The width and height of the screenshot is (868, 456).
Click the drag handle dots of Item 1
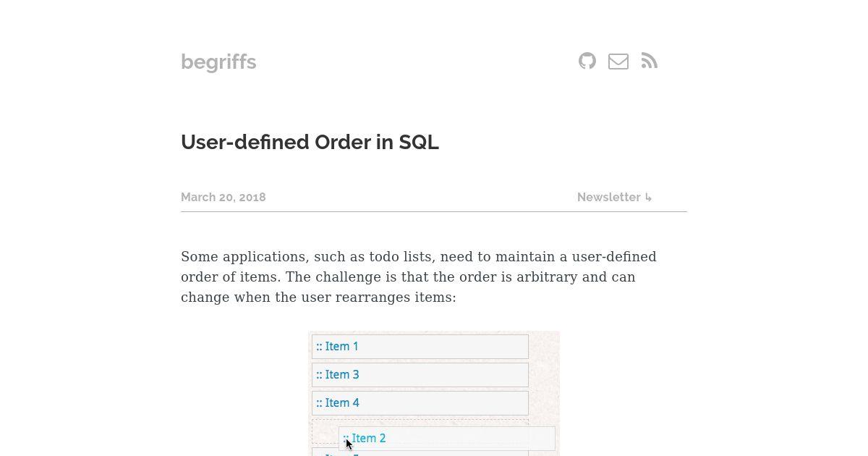[x=319, y=347]
